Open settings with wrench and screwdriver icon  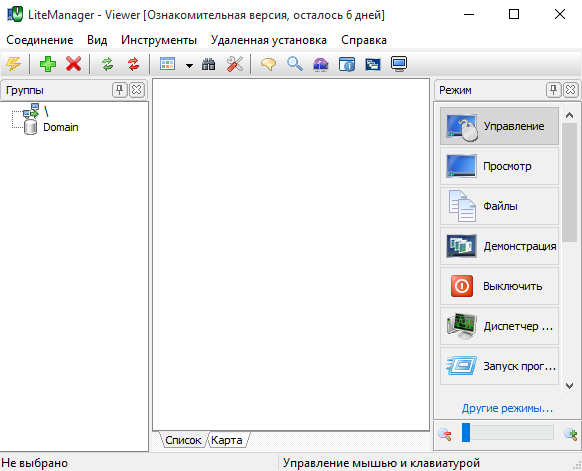click(x=235, y=64)
